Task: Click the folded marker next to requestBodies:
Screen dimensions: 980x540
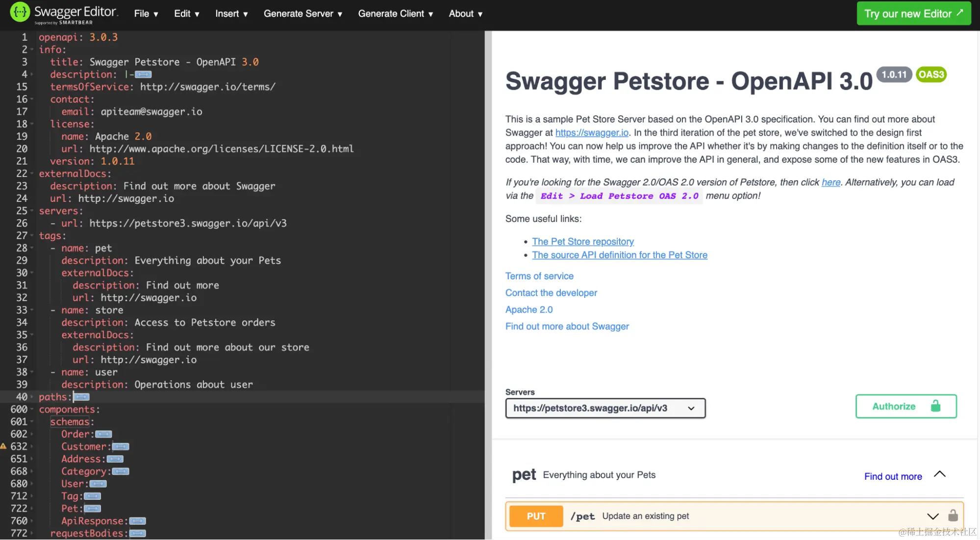Action: [x=137, y=533]
